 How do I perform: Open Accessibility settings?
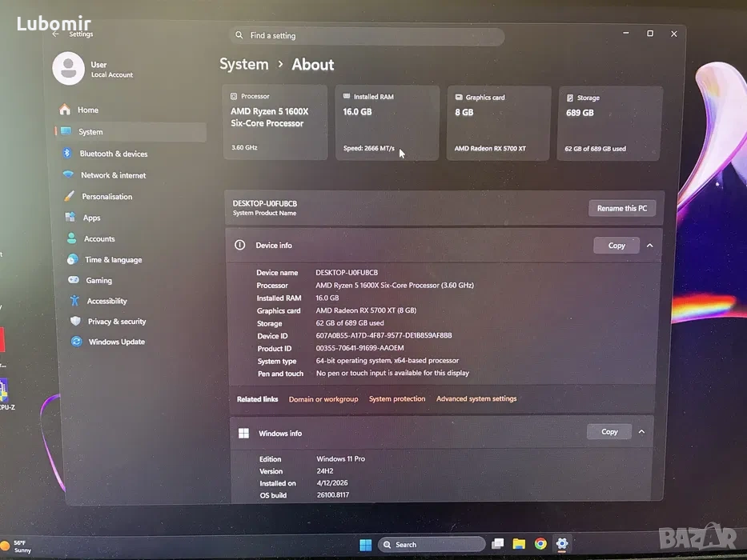[106, 302]
